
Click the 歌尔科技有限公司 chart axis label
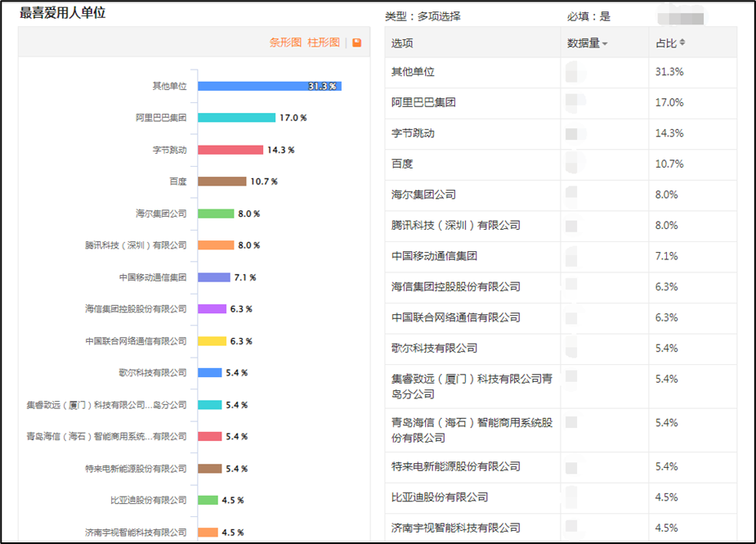[x=152, y=373]
